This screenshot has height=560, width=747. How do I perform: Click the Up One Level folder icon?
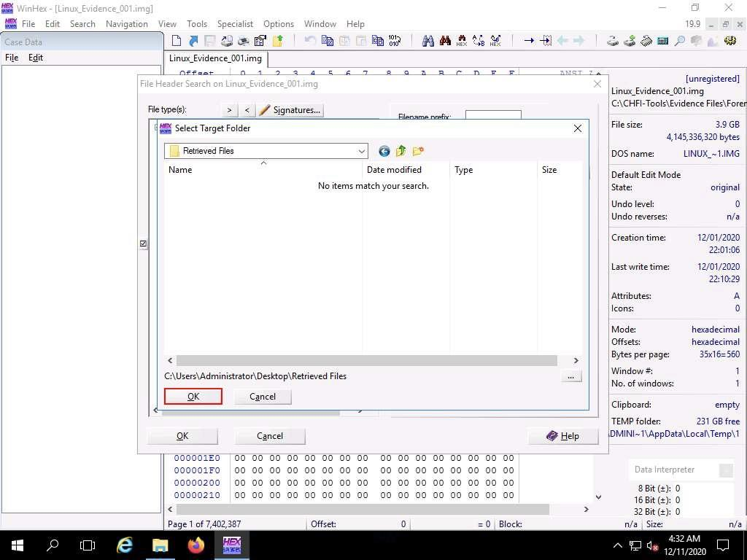click(400, 151)
